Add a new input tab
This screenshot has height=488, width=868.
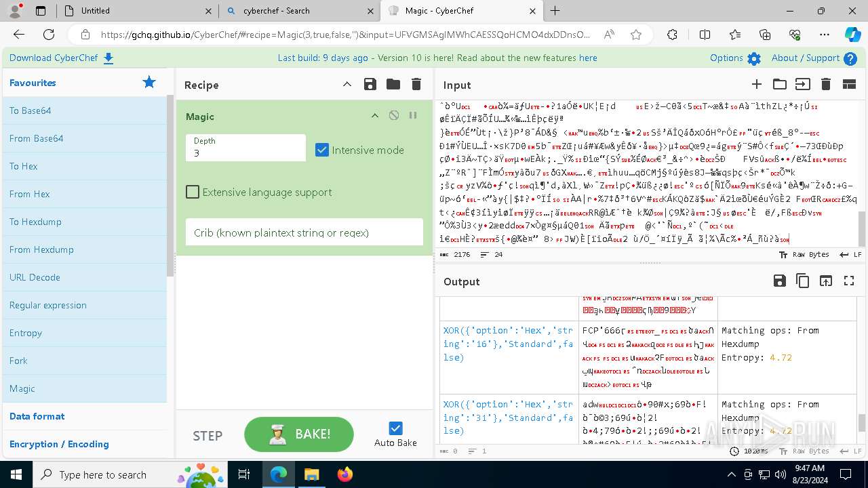757,84
